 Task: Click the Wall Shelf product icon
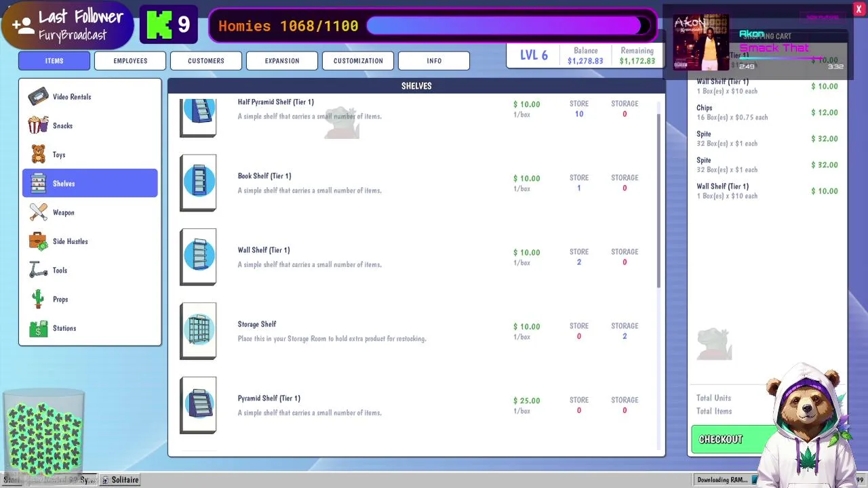pyautogui.click(x=198, y=257)
